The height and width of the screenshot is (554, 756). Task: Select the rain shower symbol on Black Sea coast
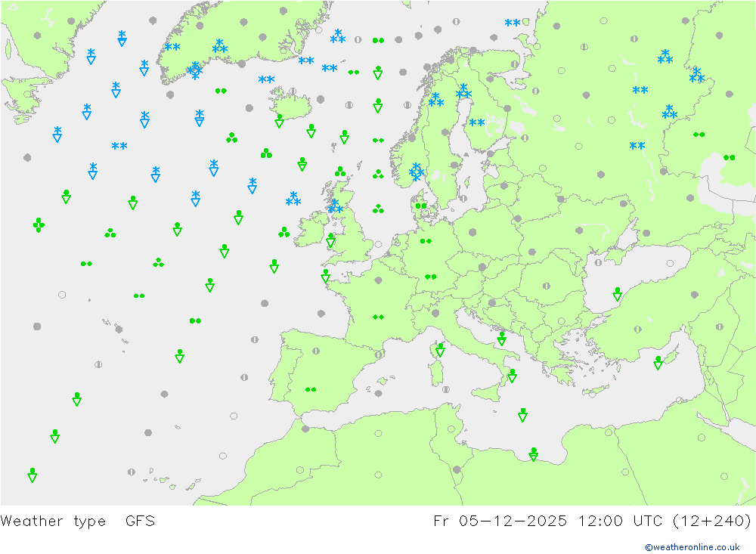pos(618,294)
